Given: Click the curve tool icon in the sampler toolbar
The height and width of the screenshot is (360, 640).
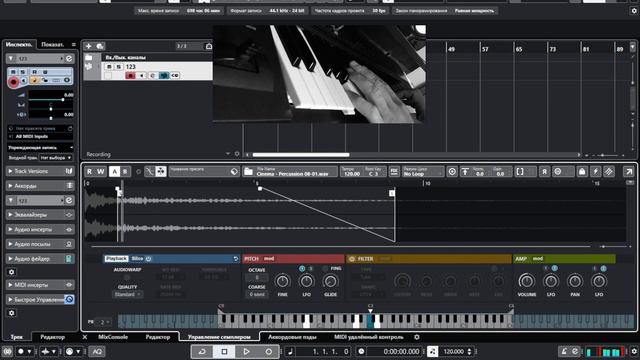Looking at the screenshot, I should point(149,171).
